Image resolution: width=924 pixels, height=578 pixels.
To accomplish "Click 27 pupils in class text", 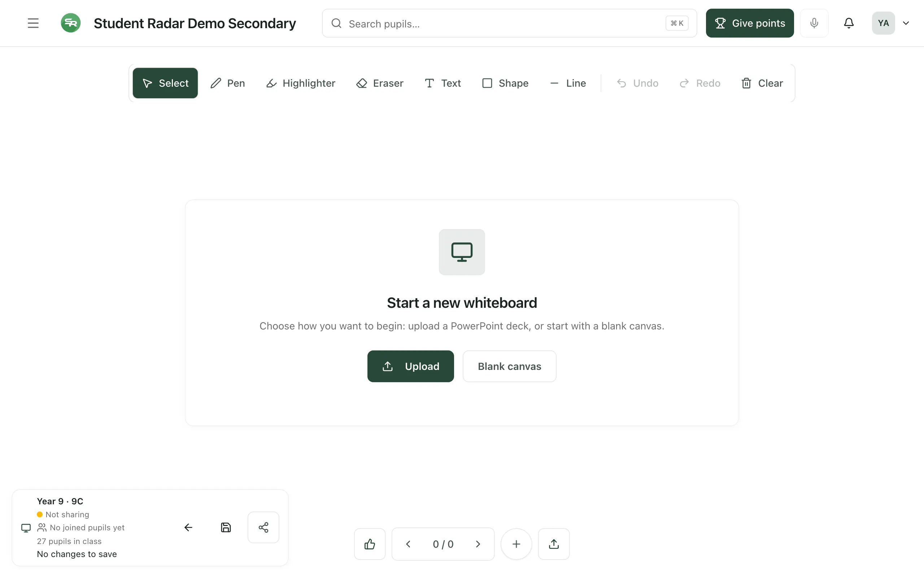I will point(69,541).
